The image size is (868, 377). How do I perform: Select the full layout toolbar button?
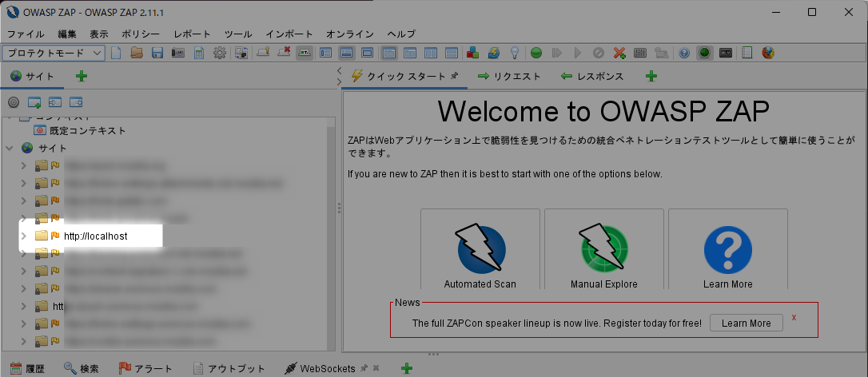[367, 54]
